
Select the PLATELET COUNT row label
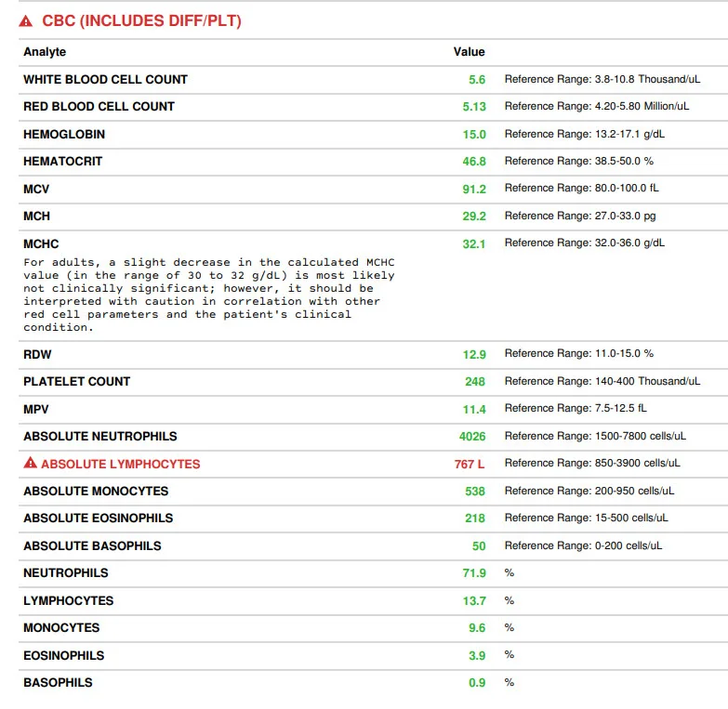[77, 382]
